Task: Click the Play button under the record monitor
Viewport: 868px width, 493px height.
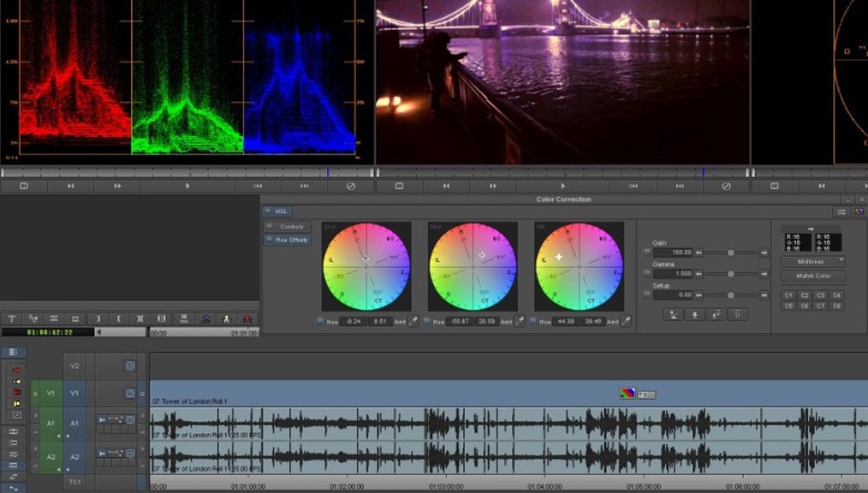Action: pos(562,185)
